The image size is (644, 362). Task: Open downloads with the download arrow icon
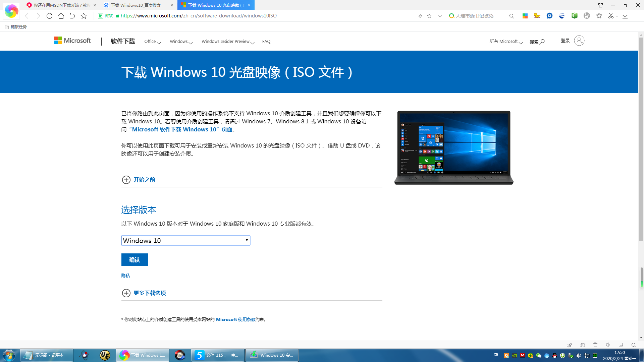click(x=625, y=16)
